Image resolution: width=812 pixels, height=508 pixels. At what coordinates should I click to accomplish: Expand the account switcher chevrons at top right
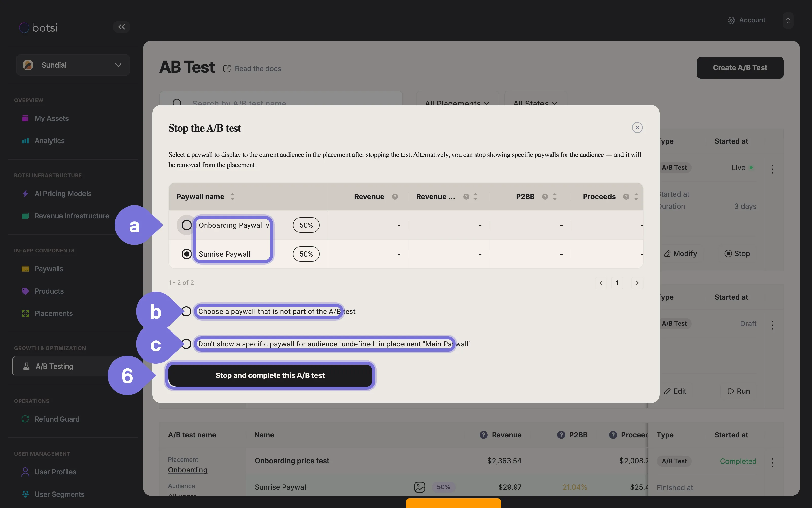788,21
